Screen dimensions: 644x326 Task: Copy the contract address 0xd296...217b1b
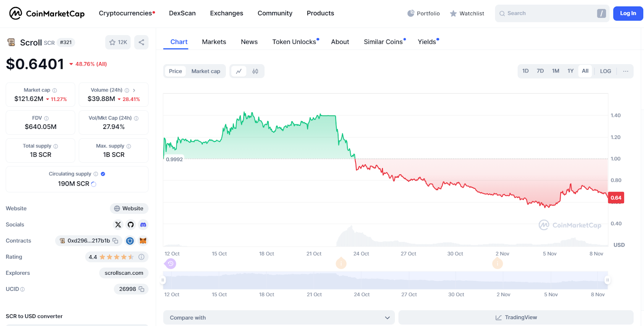[115, 241]
